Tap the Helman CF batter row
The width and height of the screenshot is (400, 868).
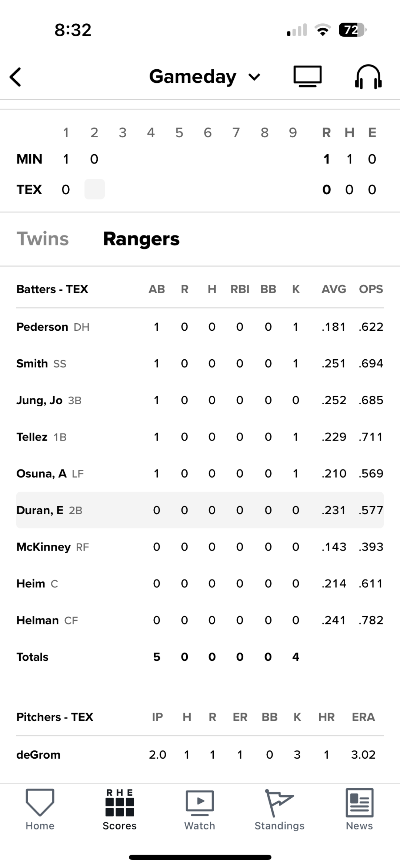point(200,620)
